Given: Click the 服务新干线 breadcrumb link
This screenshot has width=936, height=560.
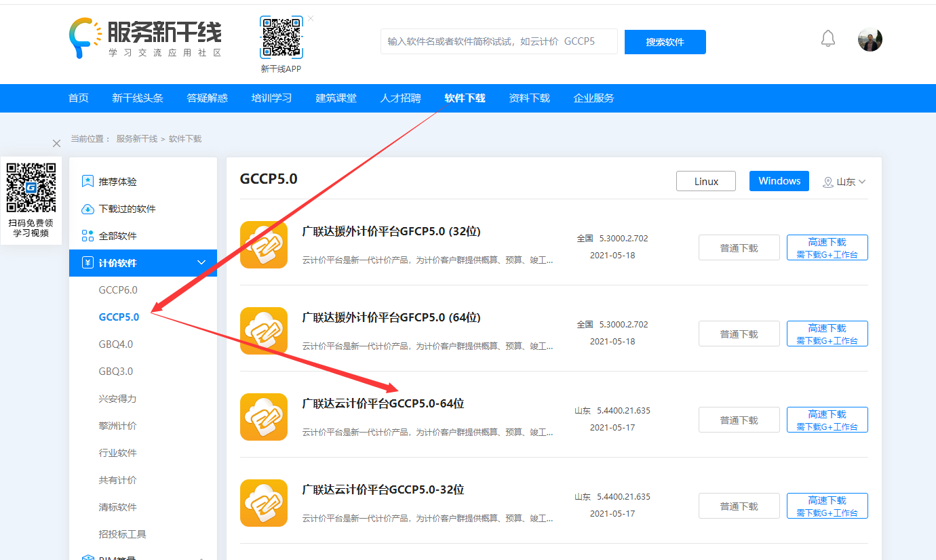Looking at the screenshot, I should click(x=136, y=139).
